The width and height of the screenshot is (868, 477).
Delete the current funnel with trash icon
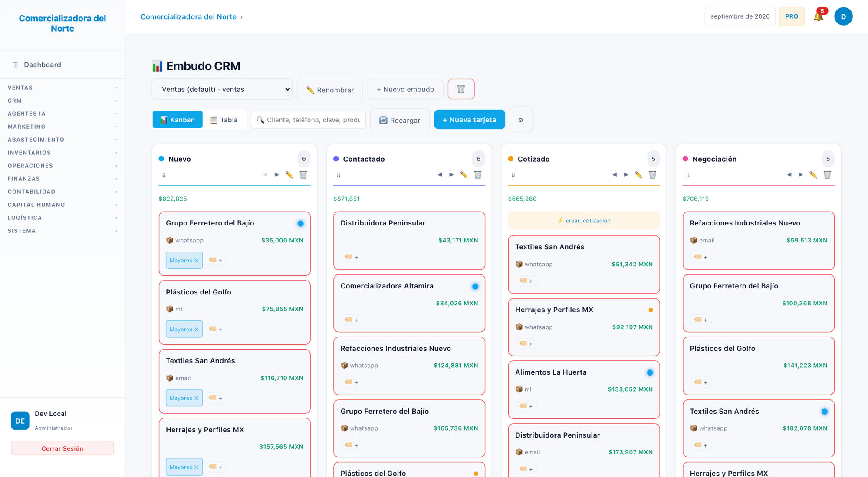coord(461,89)
